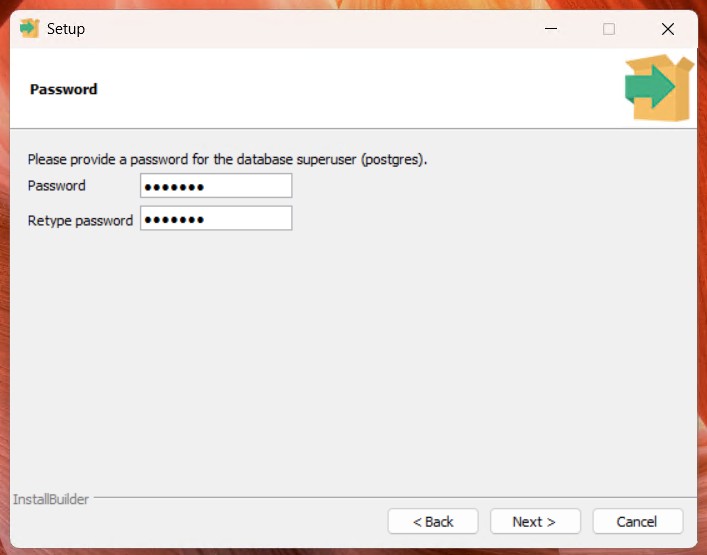Click the superuser password instruction text
The width and height of the screenshot is (707, 555).
227,160
